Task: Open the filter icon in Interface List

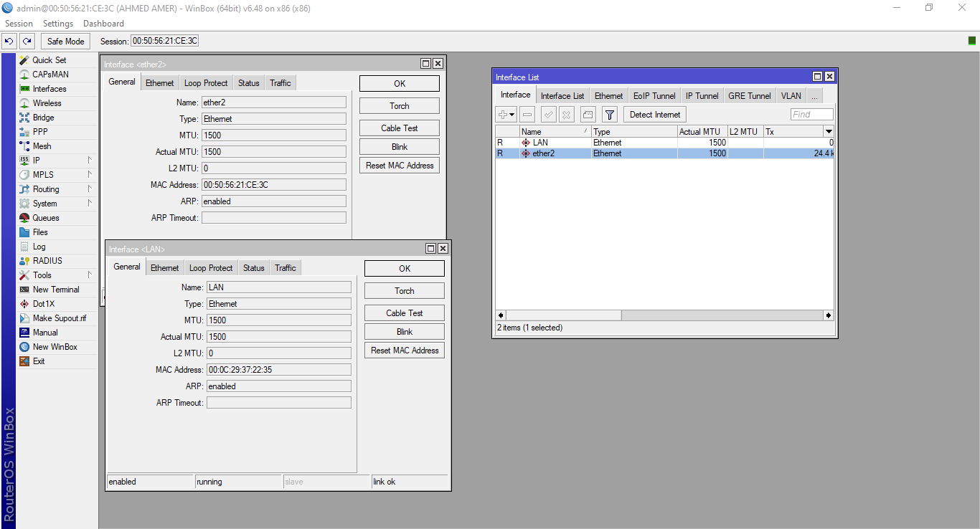Action: pos(610,114)
